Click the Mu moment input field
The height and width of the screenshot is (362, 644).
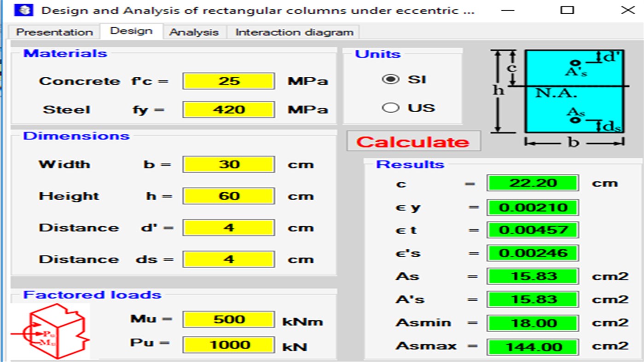click(x=228, y=319)
